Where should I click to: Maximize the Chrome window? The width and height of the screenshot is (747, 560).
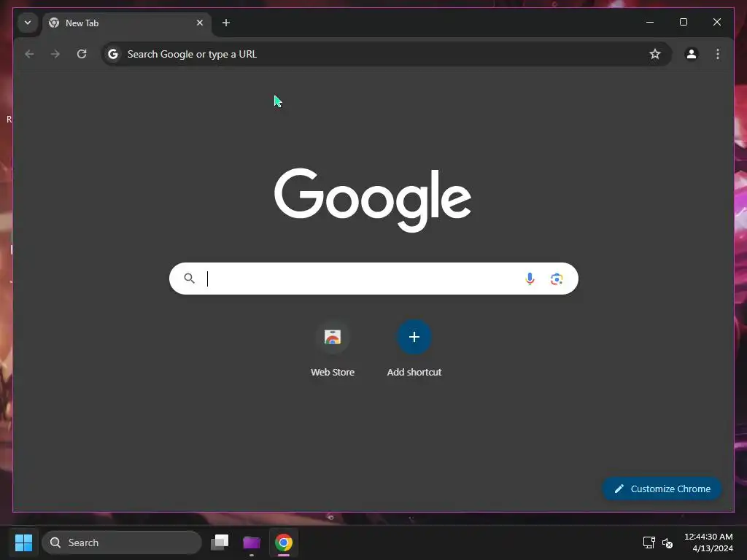pyautogui.click(x=683, y=22)
